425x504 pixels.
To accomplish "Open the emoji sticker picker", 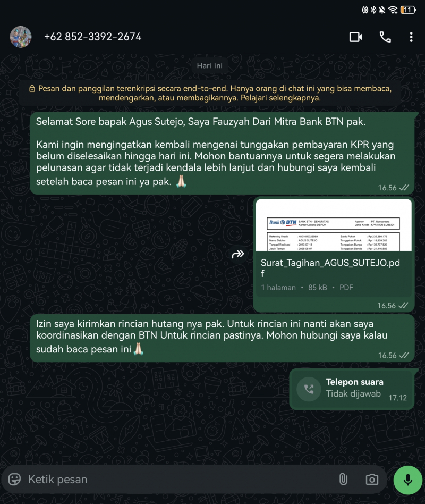I will (14, 479).
